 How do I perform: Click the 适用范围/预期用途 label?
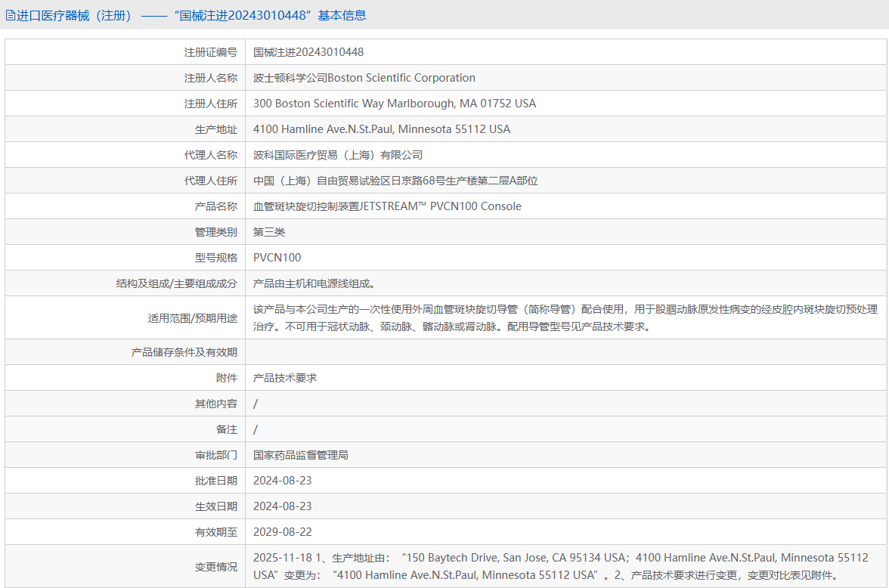coord(192,318)
